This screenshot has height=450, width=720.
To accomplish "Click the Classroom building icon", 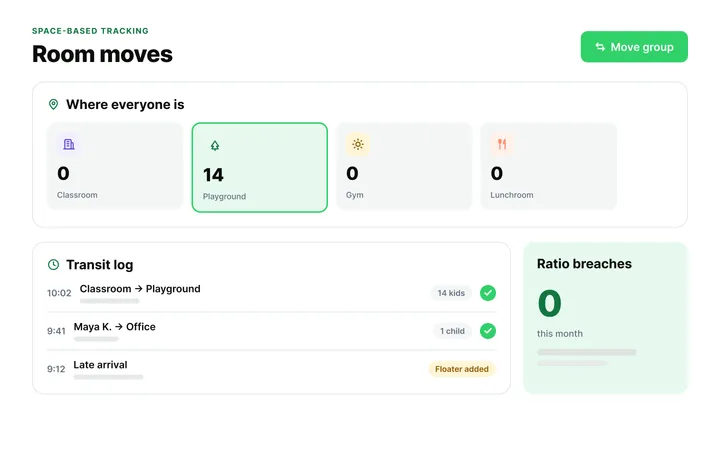I will click(x=69, y=144).
